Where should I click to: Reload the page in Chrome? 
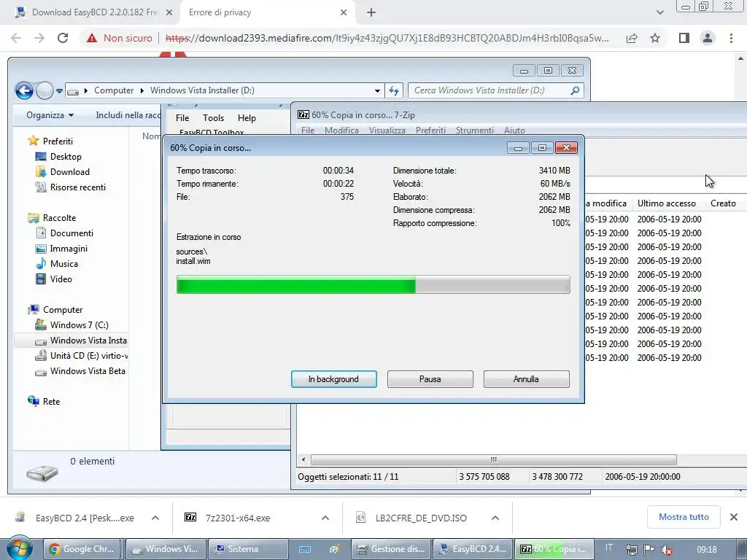coord(63,38)
